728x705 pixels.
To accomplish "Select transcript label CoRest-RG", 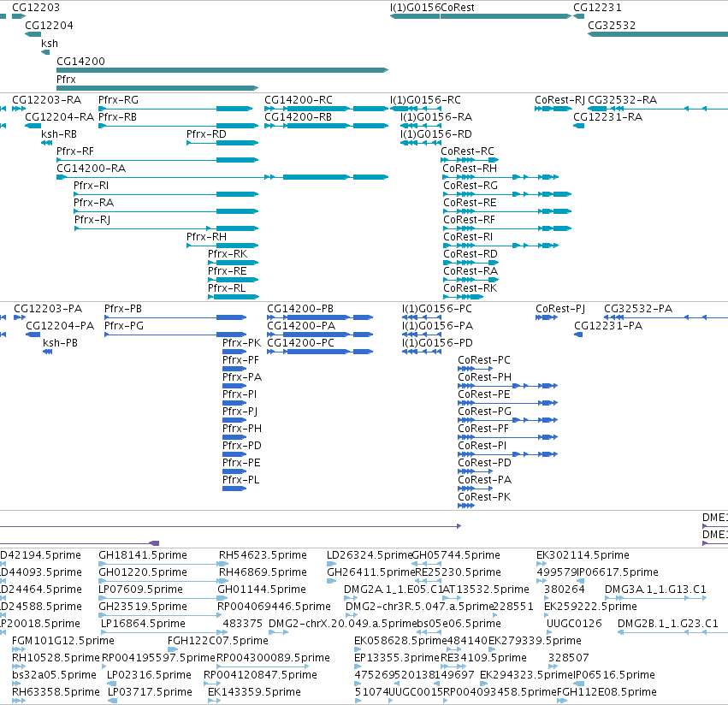I will click(x=471, y=186).
